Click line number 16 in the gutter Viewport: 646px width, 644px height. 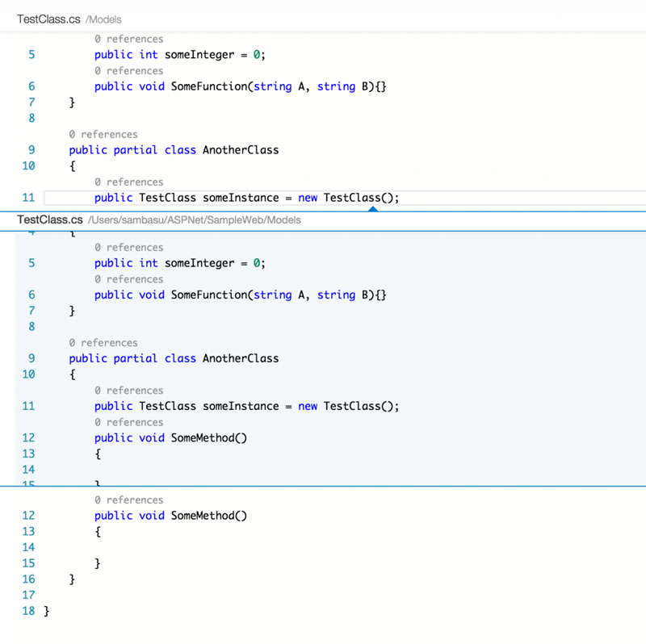click(29, 579)
